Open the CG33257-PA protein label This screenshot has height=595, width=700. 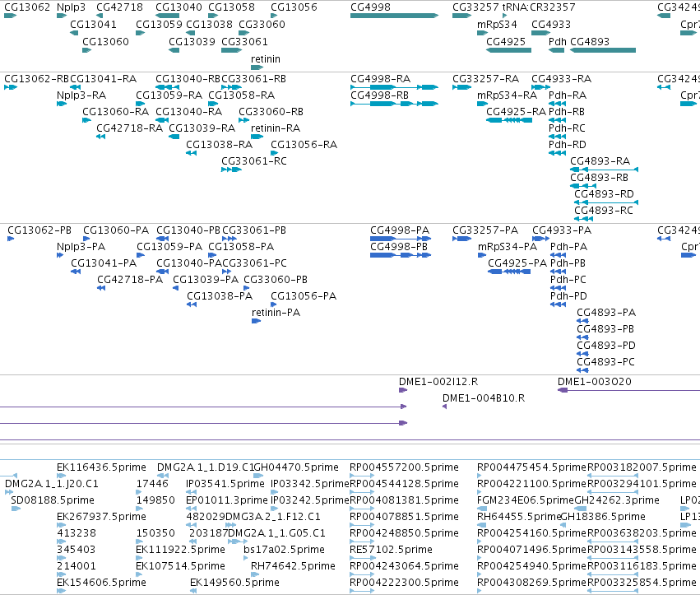pos(485,230)
